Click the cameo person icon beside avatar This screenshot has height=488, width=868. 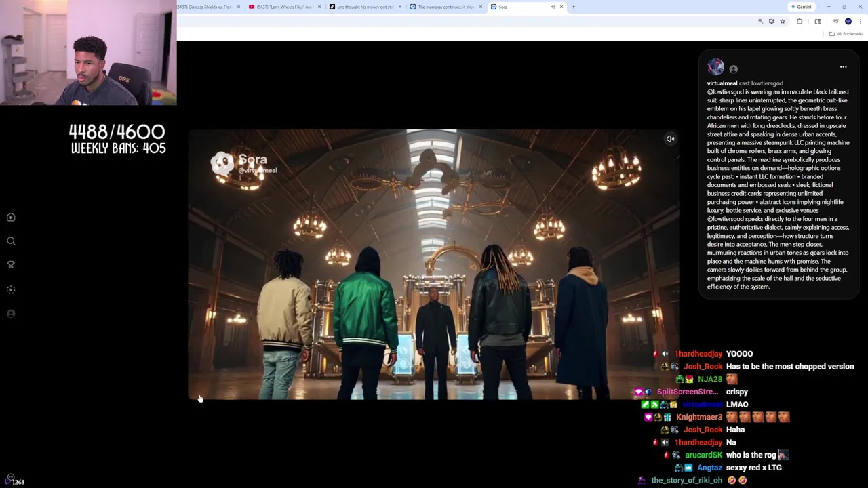(733, 68)
